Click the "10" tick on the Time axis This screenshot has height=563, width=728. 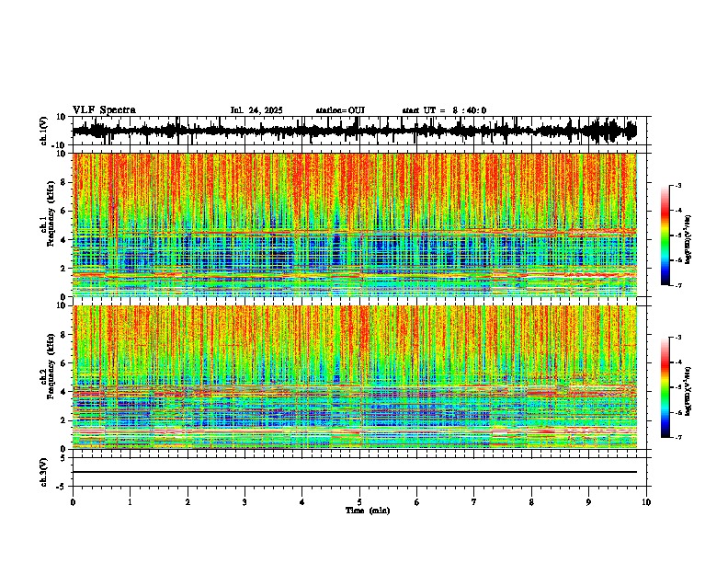click(x=646, y=502)
